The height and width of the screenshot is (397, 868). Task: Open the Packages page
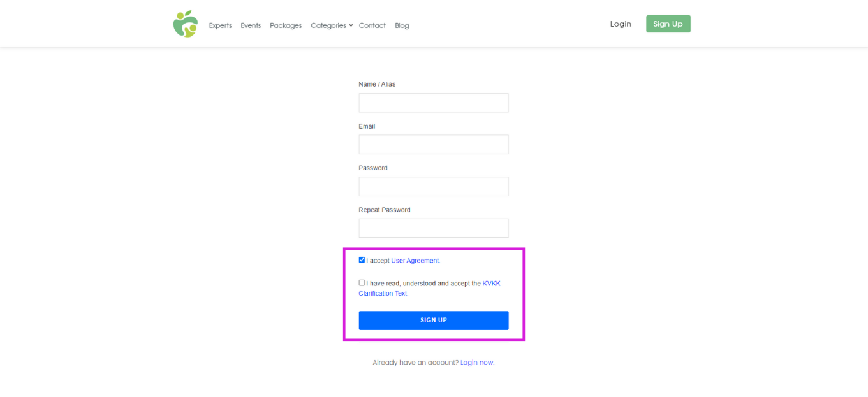(286, 25)
